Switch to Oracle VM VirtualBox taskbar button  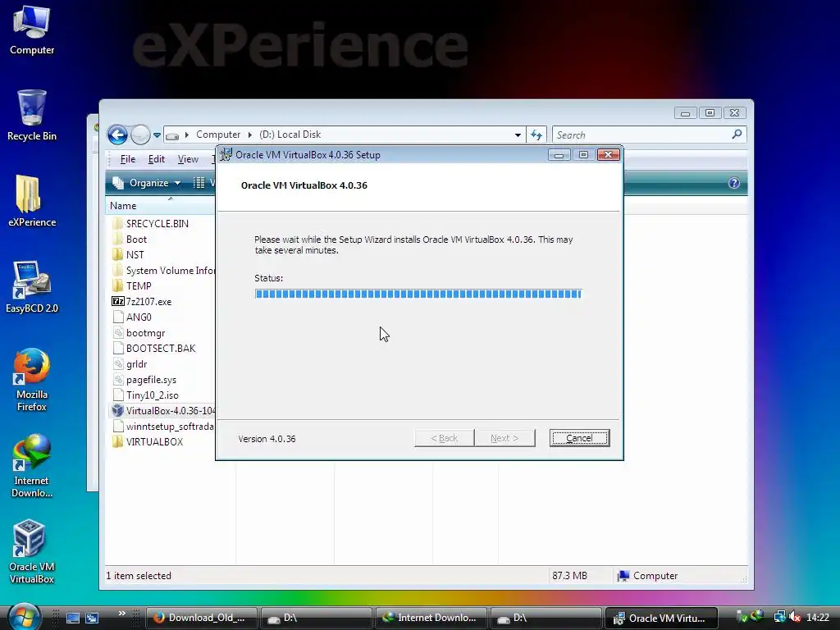(x=661, y=618)
